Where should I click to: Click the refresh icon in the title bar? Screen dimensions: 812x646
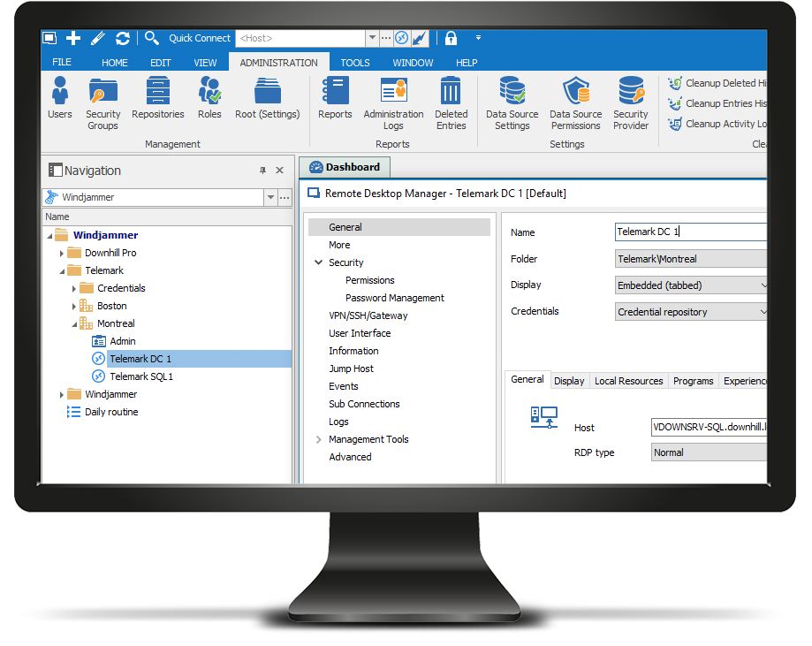coord(123,38)
